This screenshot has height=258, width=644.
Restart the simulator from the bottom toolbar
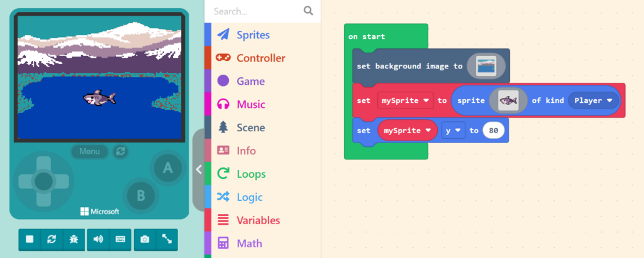pyautogui.click(x=52, y=239)
